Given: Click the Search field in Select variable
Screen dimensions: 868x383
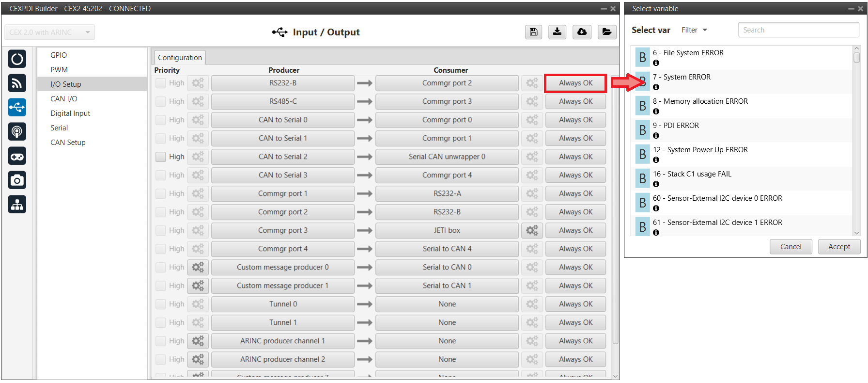Looking at the screenshot, I should 798,30.
